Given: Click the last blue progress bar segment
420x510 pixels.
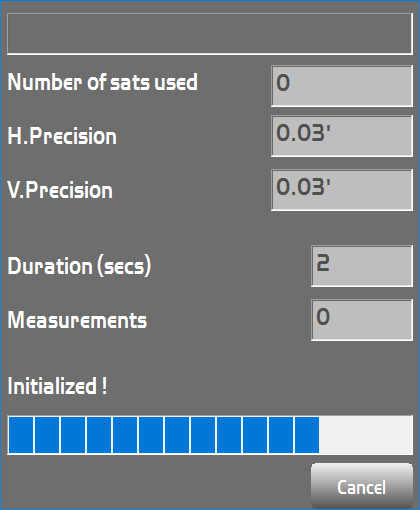Looking at the screenshot, I should (x=307, y=435).
